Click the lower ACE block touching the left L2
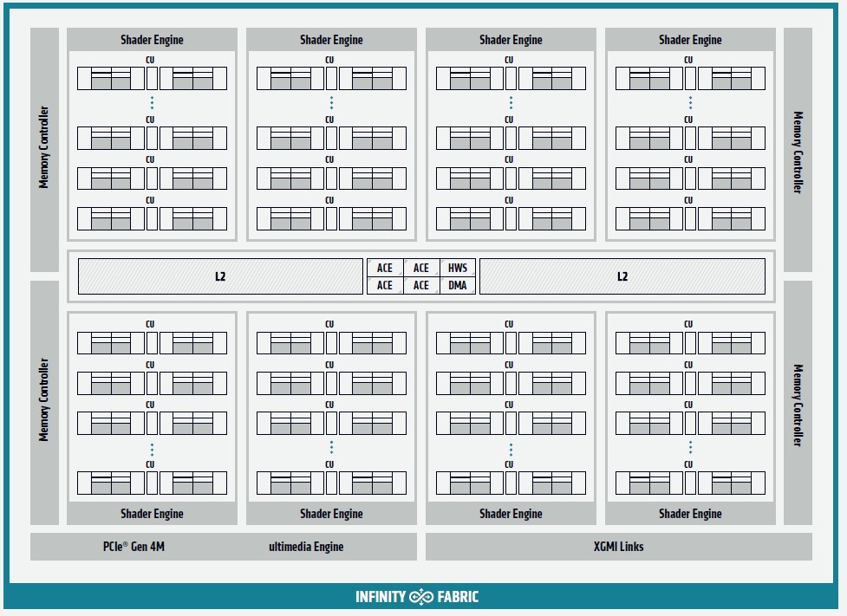 coord(385,285)
